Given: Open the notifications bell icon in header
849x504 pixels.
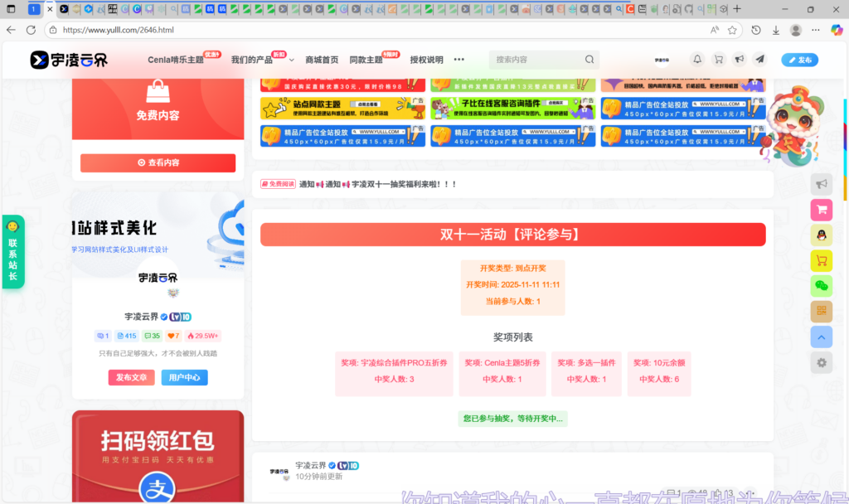Looking at the screenshot, I should pyautogui.click(x=697, y=60).
